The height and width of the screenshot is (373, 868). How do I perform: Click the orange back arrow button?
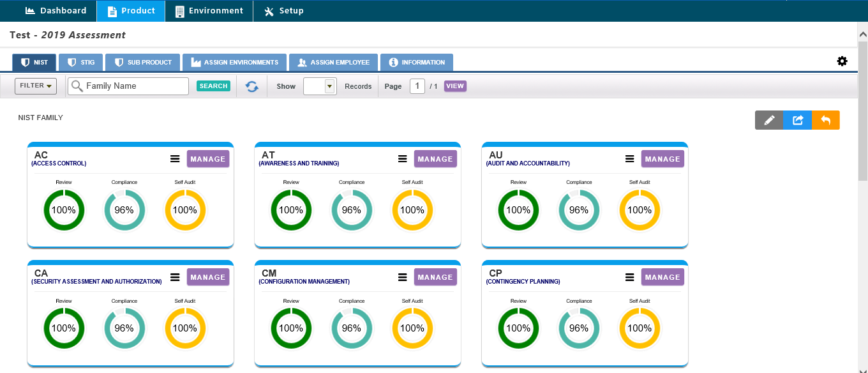click(826, 120)
